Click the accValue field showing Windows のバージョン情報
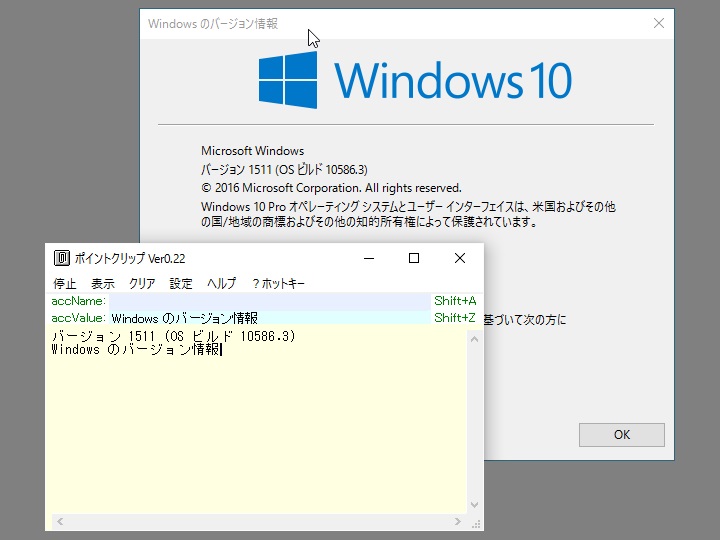 click(270, 318)
